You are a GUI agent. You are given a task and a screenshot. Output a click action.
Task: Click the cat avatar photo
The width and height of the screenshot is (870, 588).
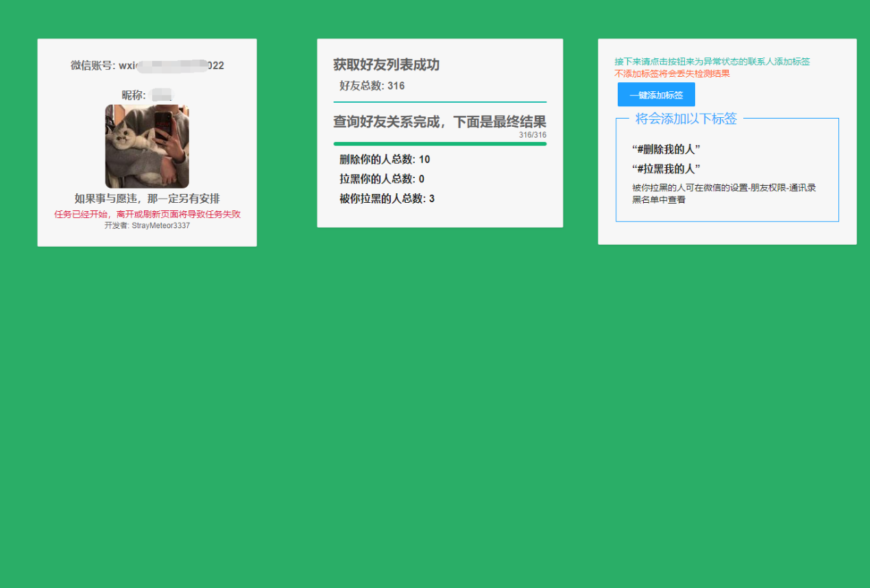point(146,146)
